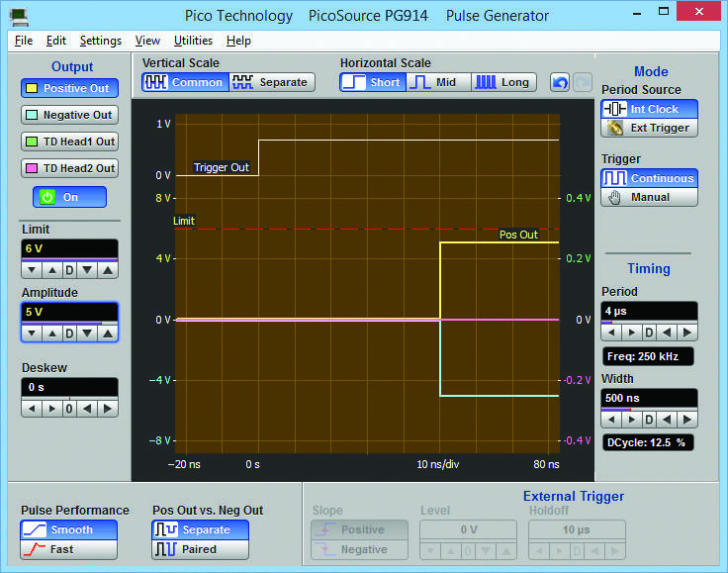The image size is (728, 573).
Task: Select Mid horizontal scale
Action: [x=436, y=82]
